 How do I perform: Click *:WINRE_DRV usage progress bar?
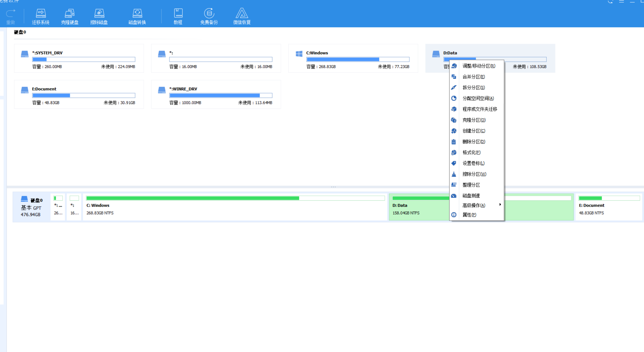pyautogui.click(x=221, y=95)
